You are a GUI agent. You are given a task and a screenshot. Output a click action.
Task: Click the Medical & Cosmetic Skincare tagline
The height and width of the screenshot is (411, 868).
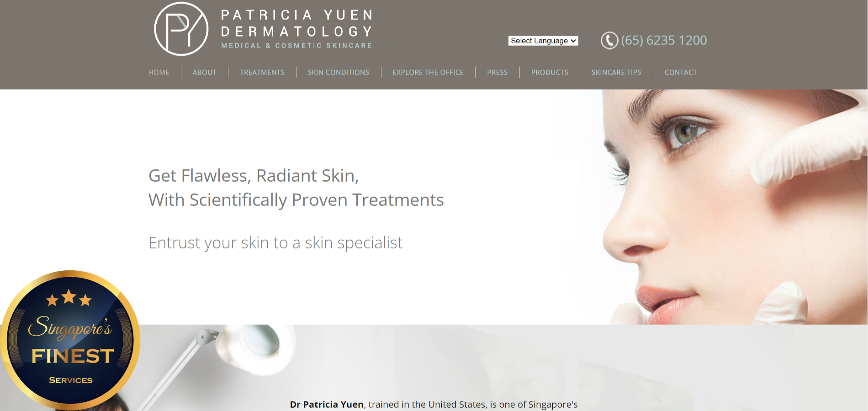point(297,46)
